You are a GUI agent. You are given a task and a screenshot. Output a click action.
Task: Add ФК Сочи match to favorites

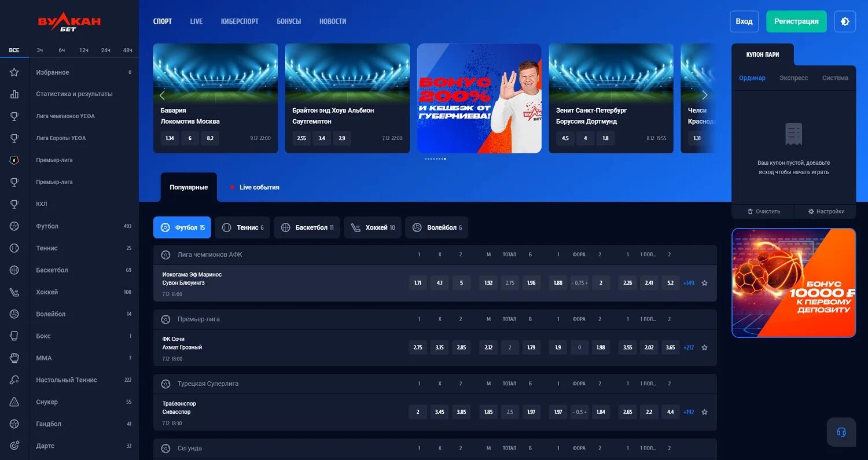(704, 348)
